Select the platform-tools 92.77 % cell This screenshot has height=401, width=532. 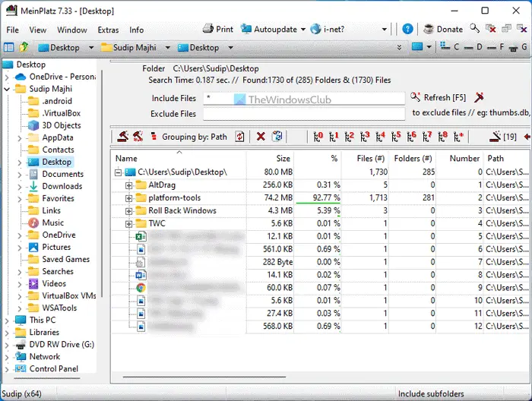click(318, 197)
